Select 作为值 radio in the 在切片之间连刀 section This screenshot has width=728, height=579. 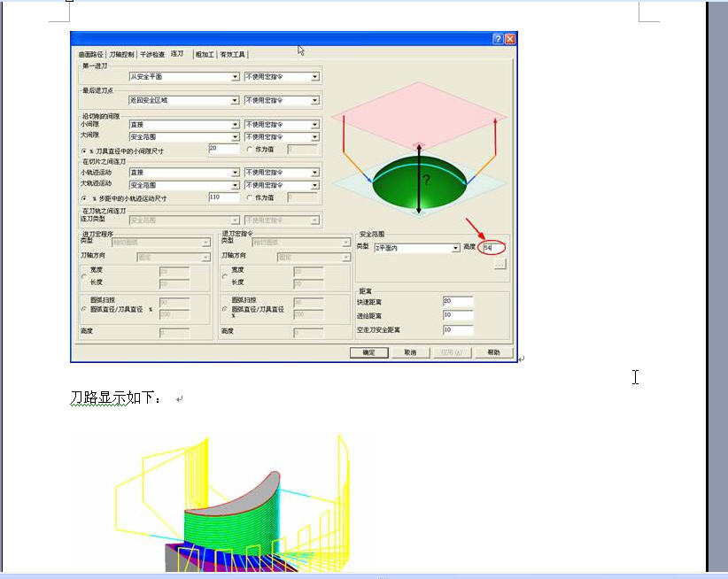[250, 197]
